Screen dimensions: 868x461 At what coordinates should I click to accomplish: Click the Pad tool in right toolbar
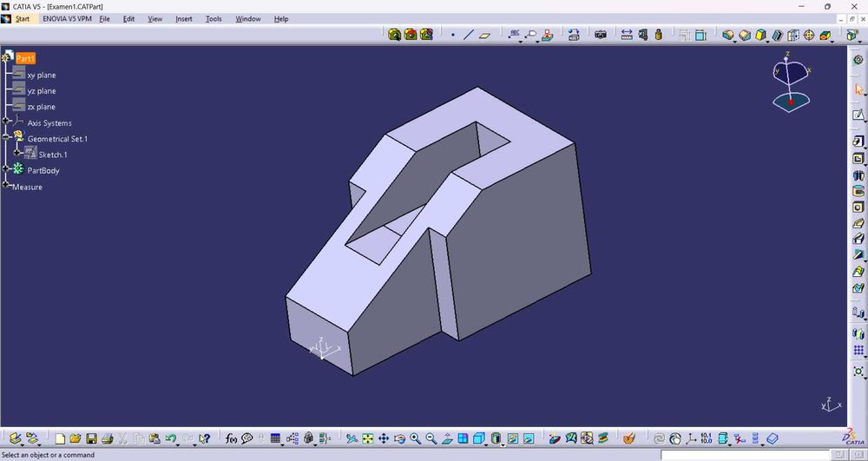(x=858, y=142)
